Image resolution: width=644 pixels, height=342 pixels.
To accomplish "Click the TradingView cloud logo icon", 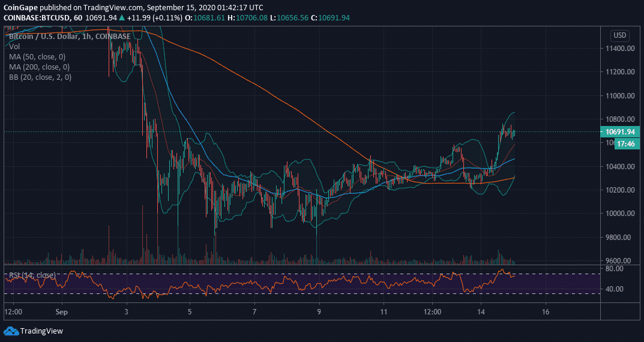I will tap(11, 331).
